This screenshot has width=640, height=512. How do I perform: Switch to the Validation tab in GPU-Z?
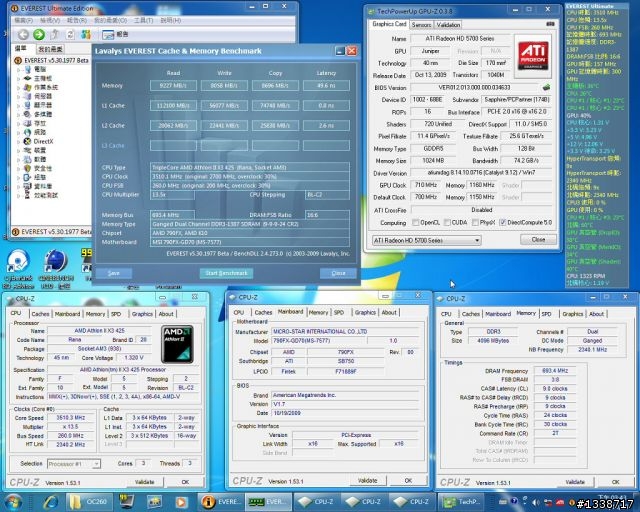(448, 25)
